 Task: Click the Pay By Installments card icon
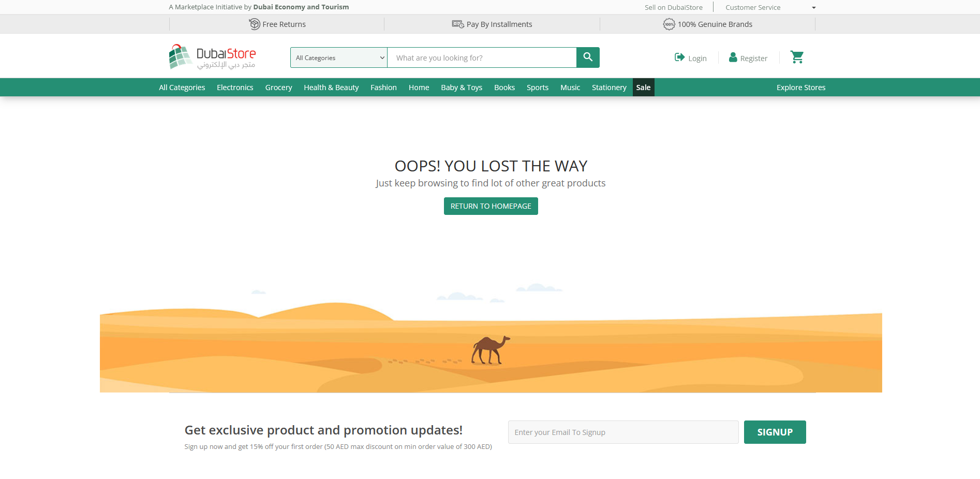click(x=458, y=24)
